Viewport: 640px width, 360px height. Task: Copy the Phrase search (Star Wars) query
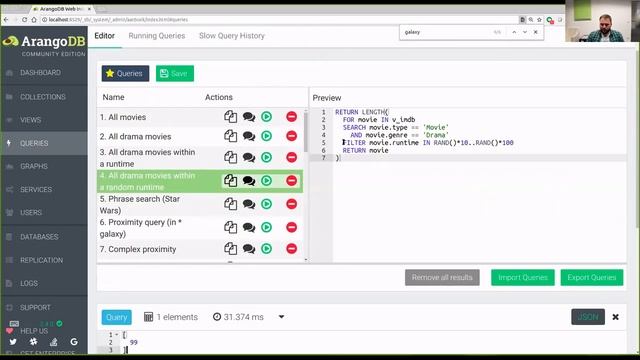[x=230, y=204]
